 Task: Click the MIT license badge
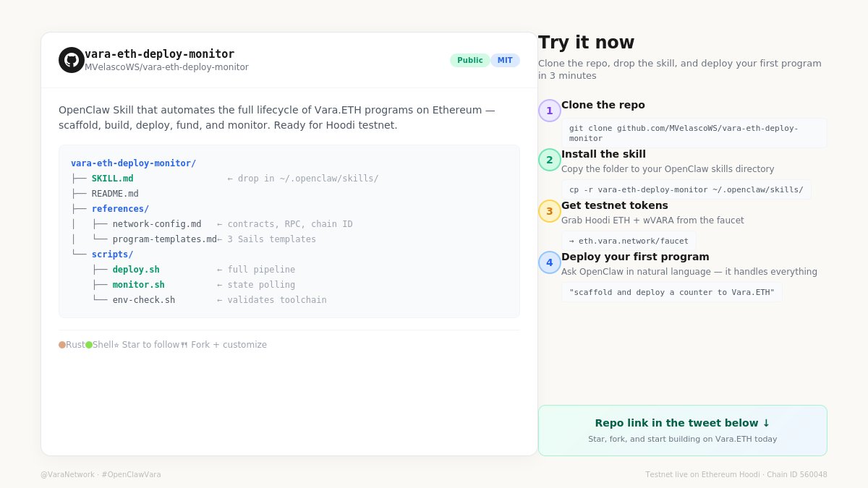505,60
